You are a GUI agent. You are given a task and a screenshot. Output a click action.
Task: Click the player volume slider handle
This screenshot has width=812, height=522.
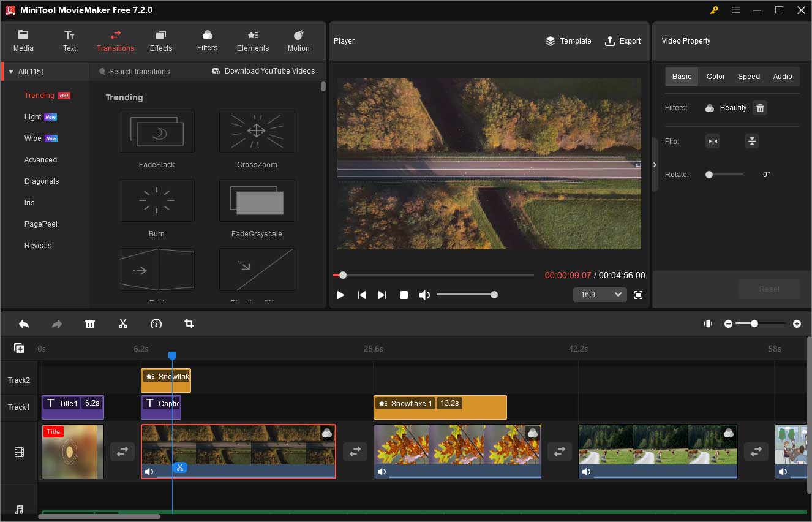494,295
